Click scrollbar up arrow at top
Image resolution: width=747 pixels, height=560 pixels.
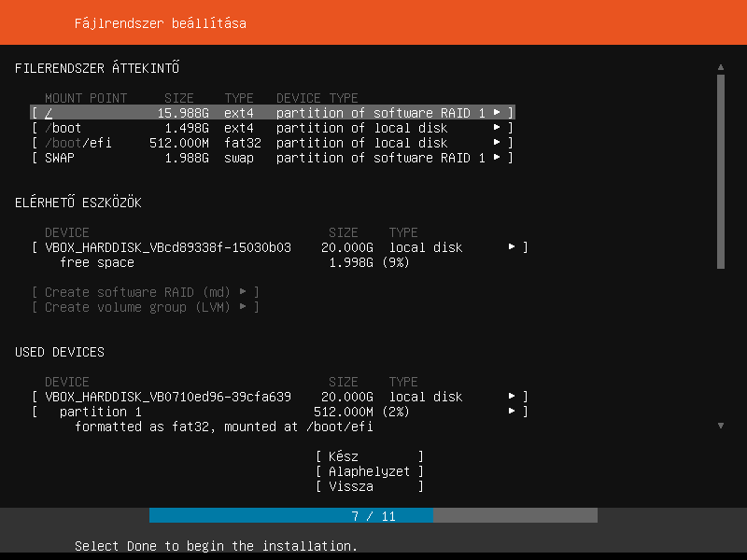720,67
